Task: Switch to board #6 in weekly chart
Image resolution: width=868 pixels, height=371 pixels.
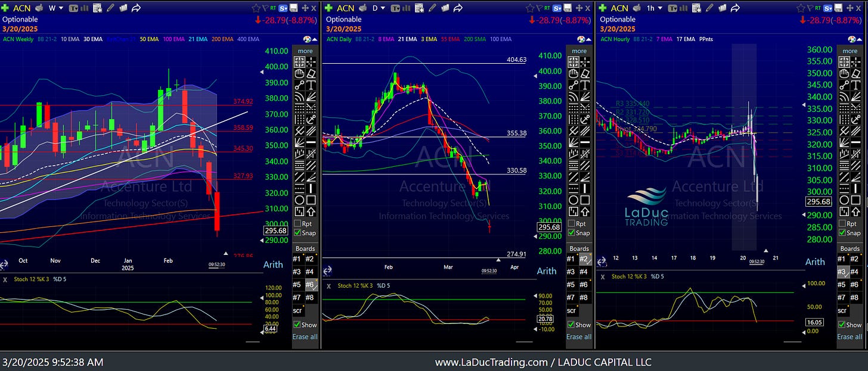Action: [311, 284]
